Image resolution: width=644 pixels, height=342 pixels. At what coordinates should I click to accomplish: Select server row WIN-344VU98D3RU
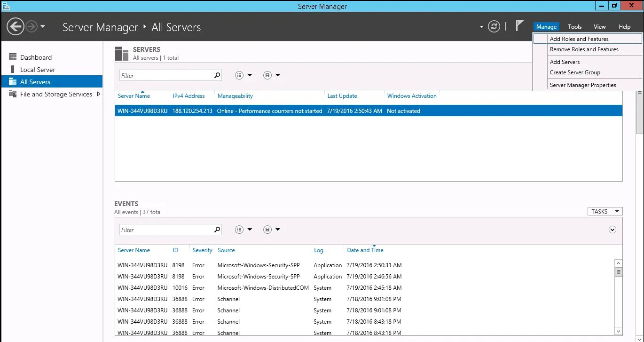pyautogui.click(x=369, y=111)
